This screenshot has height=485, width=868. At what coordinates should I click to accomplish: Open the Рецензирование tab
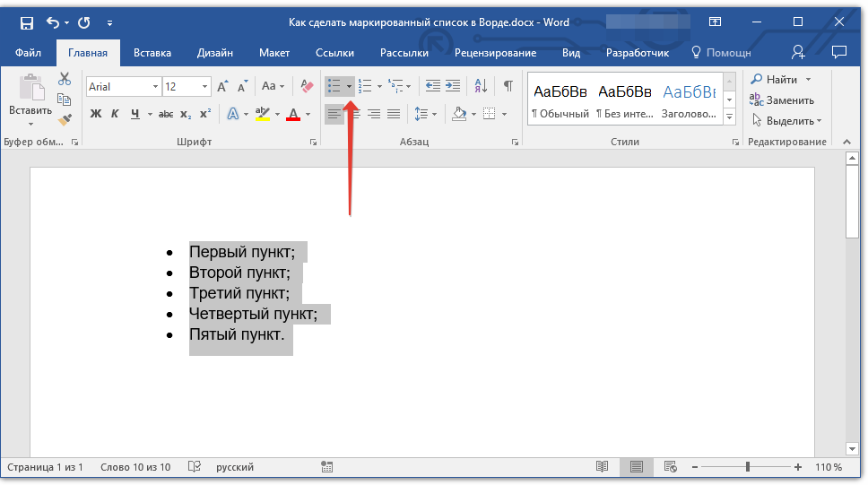pos(495,53)
